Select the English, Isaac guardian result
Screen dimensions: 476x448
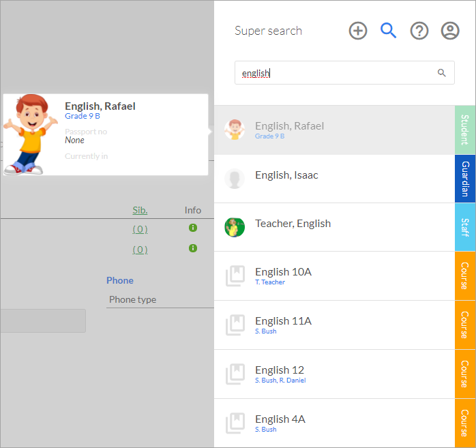[x=334, y=179]
